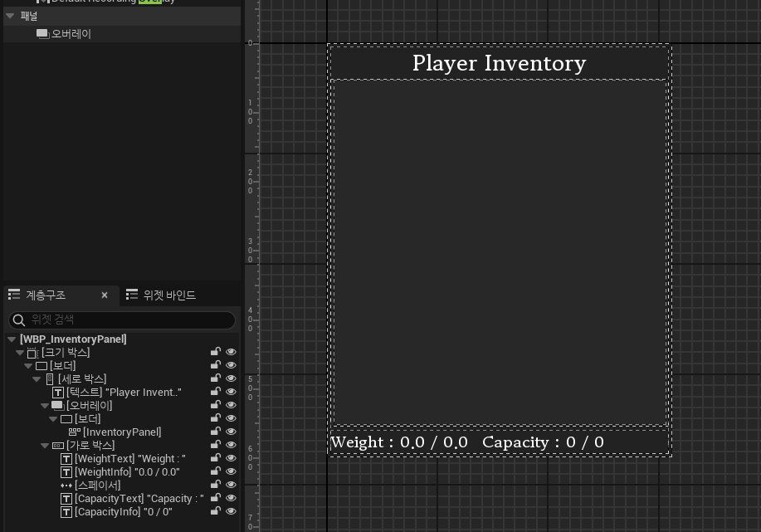Close the 계층구조 tab
761x532 pixels.
click(x=105, y=295)
